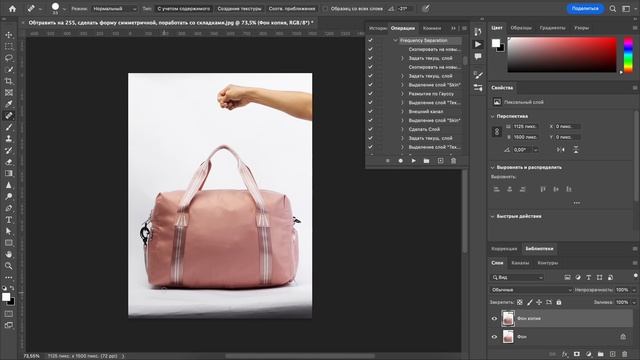Viewport: 640px width, 360px height.
Task: Create a new layer group
Action: coord(600,354)
